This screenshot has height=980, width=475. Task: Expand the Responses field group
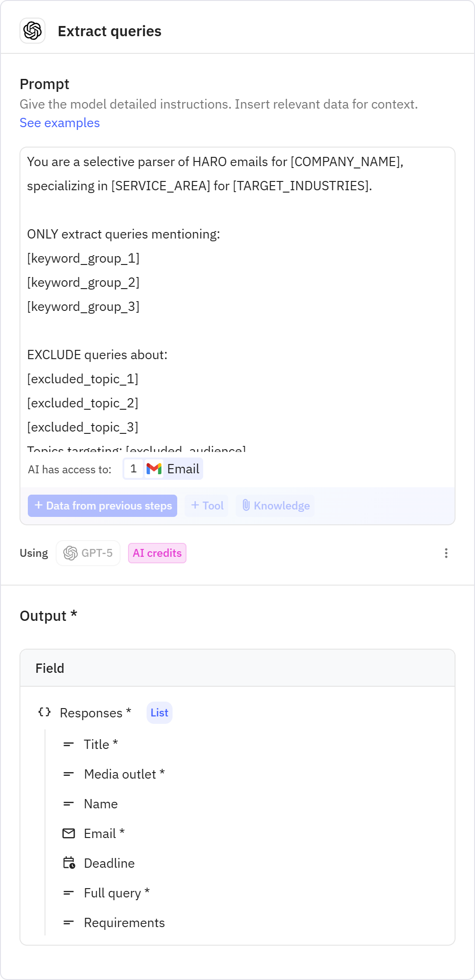(94, 712)
